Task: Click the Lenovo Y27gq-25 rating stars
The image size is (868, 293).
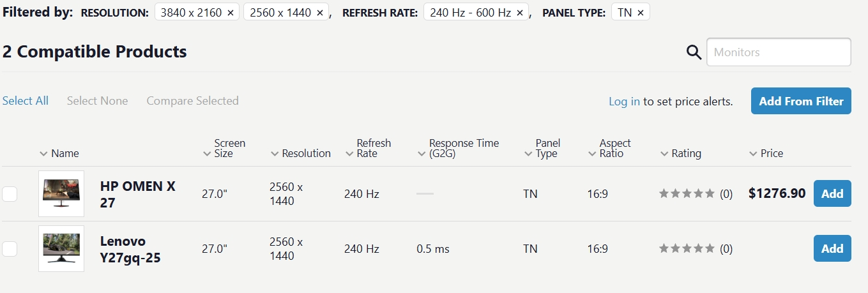Action: pos(687,248)
